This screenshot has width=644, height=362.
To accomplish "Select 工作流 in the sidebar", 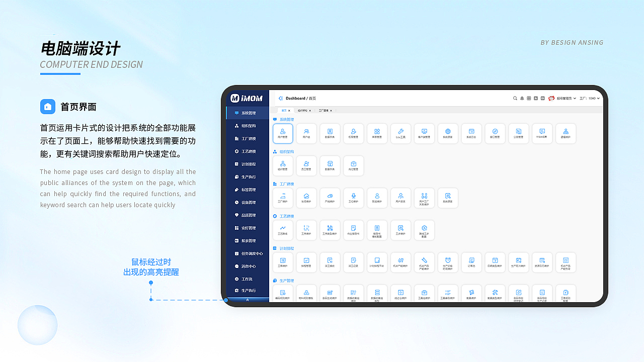I will pos(248,279).
